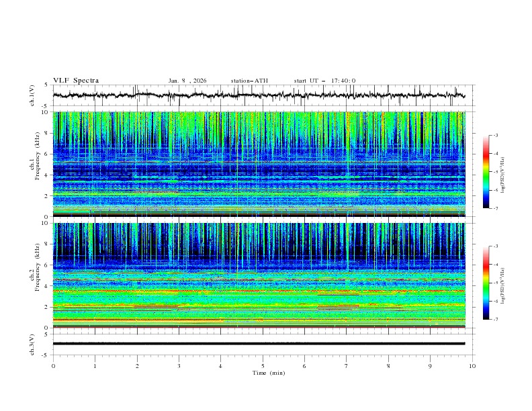The height and width of the screenshot is (411, 532).
Task: Click the station=ATH label
Action: (x=249, y=81)
